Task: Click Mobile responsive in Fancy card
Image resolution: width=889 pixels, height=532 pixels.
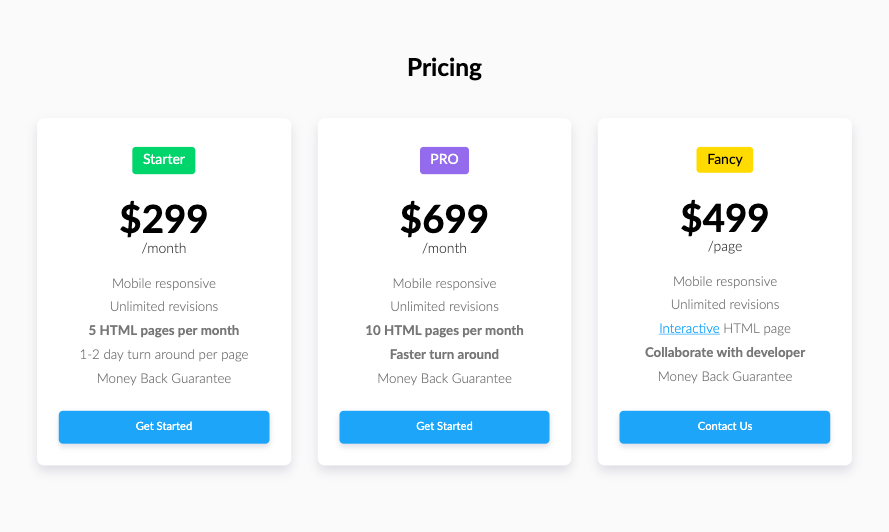Action: (725, 282)
